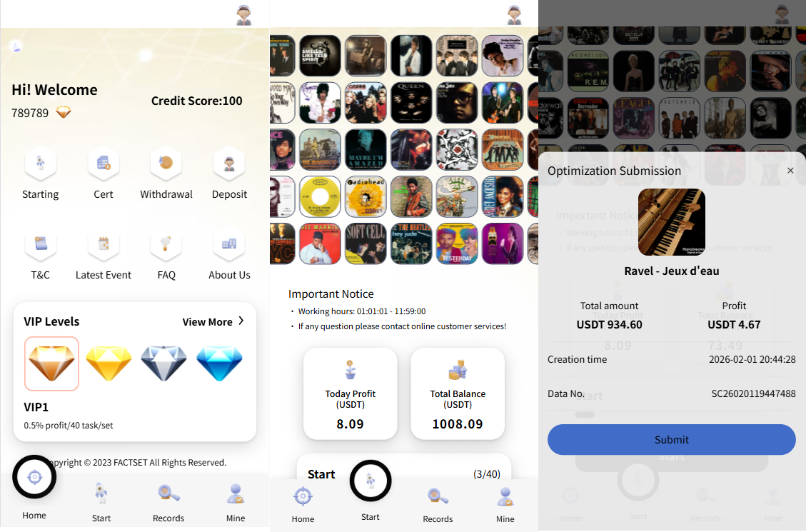Click the Today Profit card
This screenshot has height=532, width=806.
coord(350,393)
